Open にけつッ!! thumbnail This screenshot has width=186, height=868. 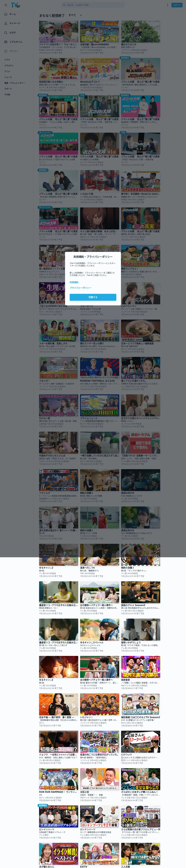[141, 742]
